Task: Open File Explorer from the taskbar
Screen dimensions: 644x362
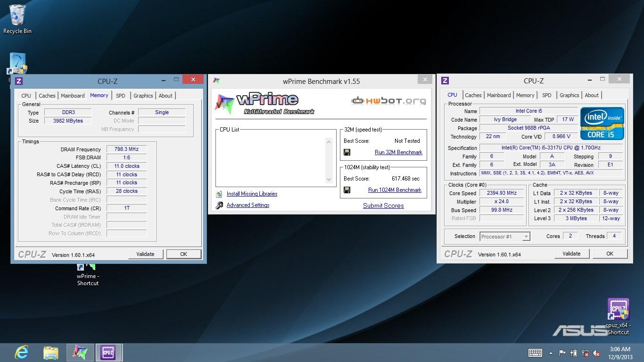Action: pyautogui.click(x=50, y=352)
